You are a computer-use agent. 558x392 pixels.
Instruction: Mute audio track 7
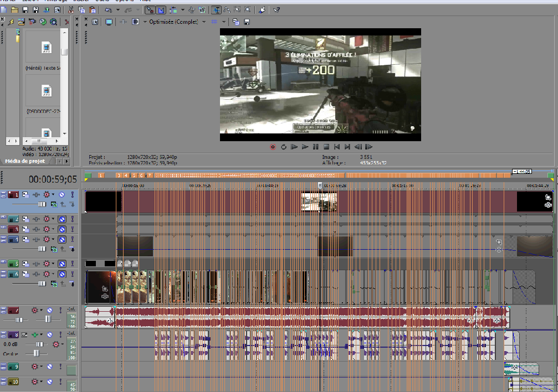click(50, 310)
